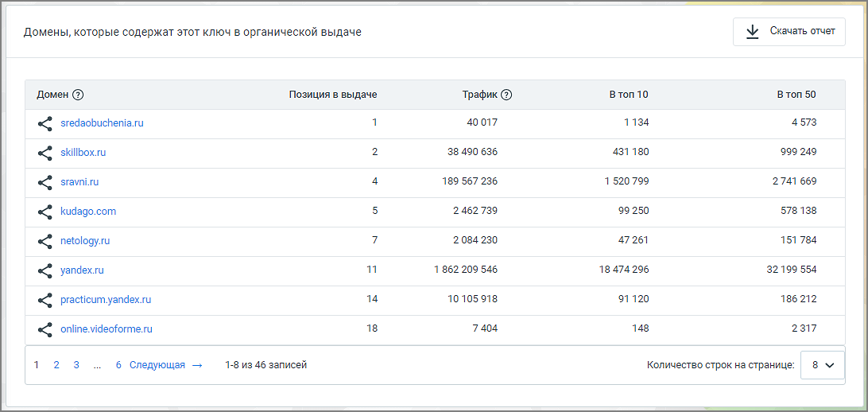The width and height of the screenshot is (868, 412).
Task: Open the skillbox.ru domain link
Action: point(83,152)
